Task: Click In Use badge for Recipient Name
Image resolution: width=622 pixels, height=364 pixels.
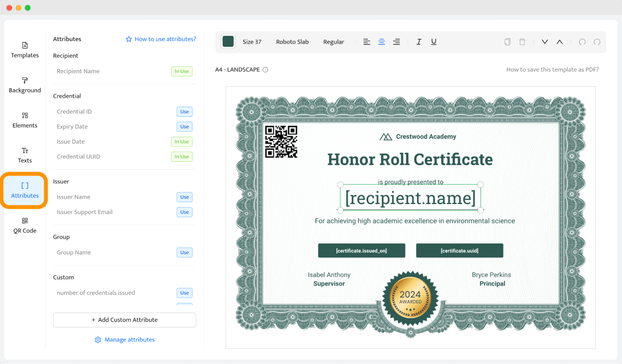Action: coord(182,71)
